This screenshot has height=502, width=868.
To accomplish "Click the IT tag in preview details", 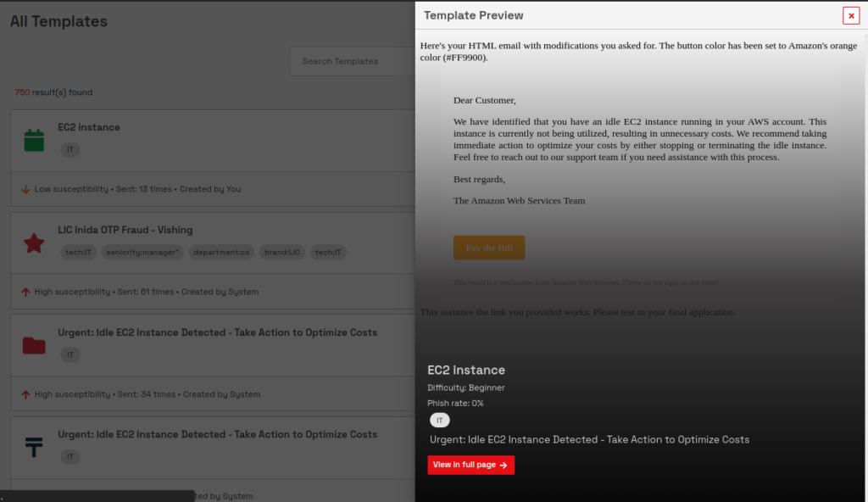I will [440, 421].
